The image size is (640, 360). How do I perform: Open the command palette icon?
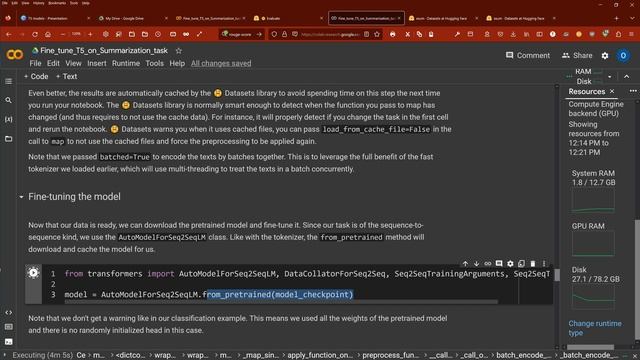tap(8, 327)
